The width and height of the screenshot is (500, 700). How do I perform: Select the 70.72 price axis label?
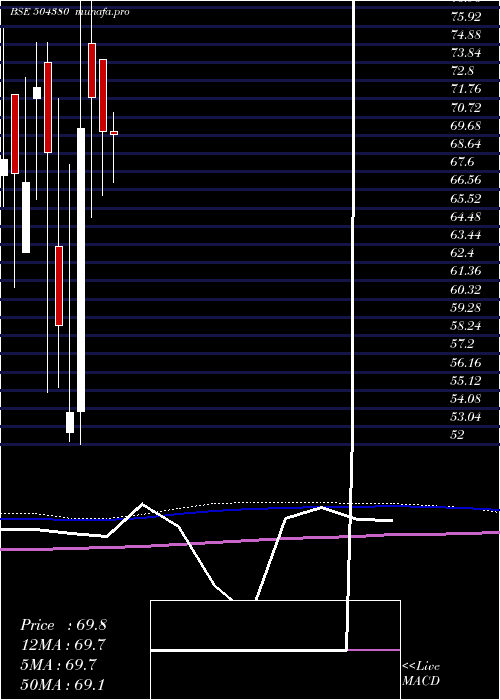[466, 108]
